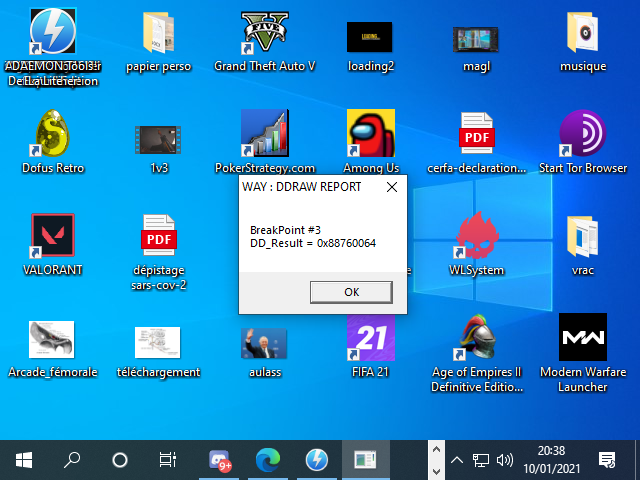Open the Action Center notifications
Image resolution: width=640 pixels, height=480 pixels.
607,460
